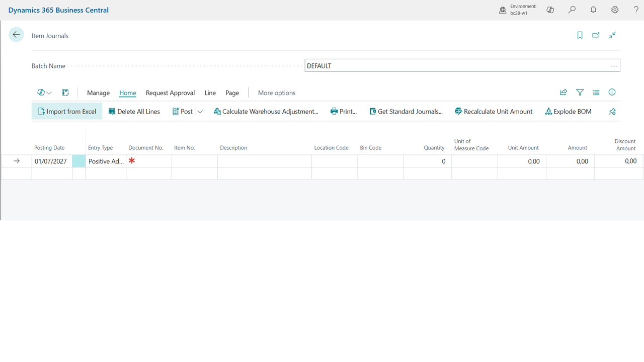Screen dimensions: 644x362
Task: Show as list view icon
Action: (x=596, y=93)
